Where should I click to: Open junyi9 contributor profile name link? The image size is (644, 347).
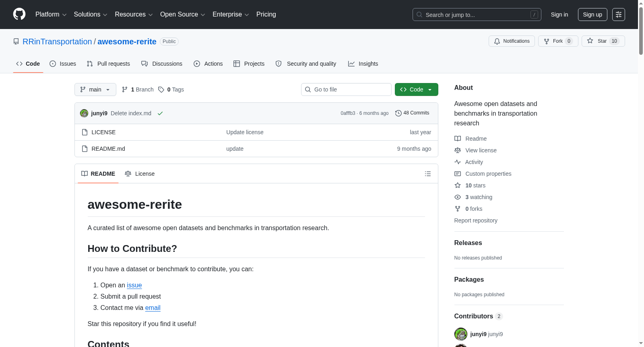tap(478, 334)
